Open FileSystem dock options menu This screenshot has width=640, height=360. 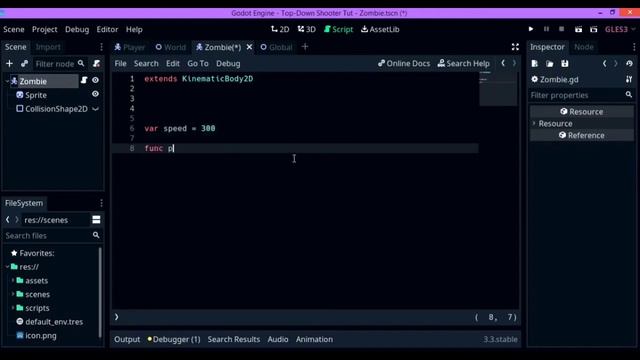pos(101,203)
